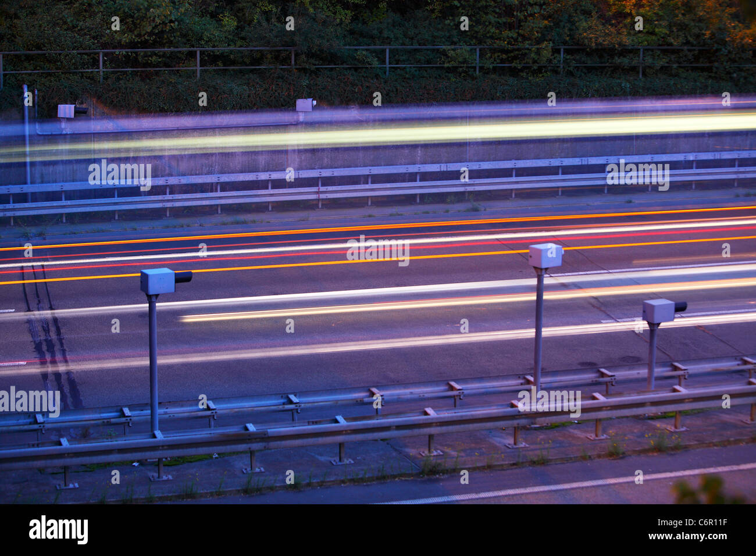Select the "Image ID: C6R11F" text

694,523
